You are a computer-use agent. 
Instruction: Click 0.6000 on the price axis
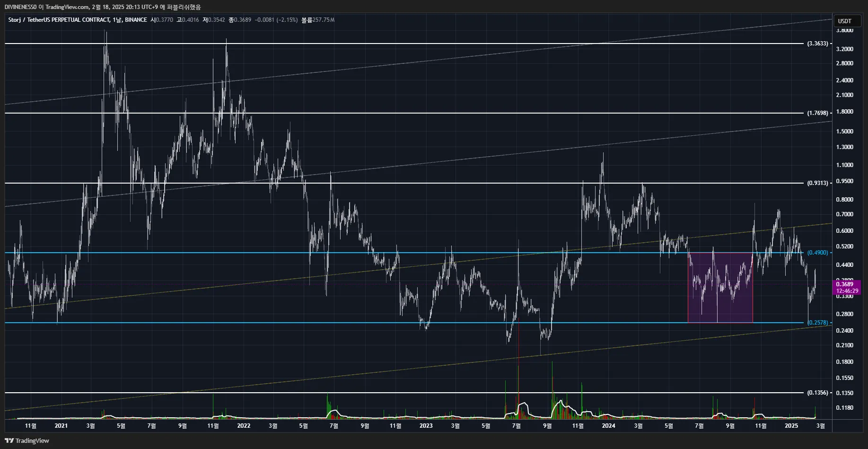coord(844,231)
